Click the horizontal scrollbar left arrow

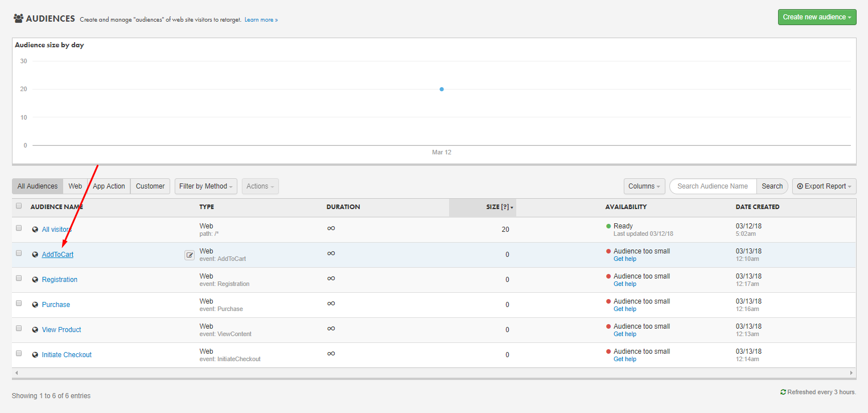pyautogui.click(x=16, y=373)
